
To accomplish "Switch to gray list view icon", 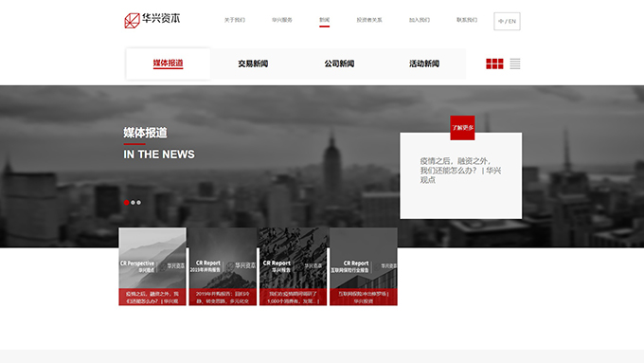I will click(x=515, y=64).
